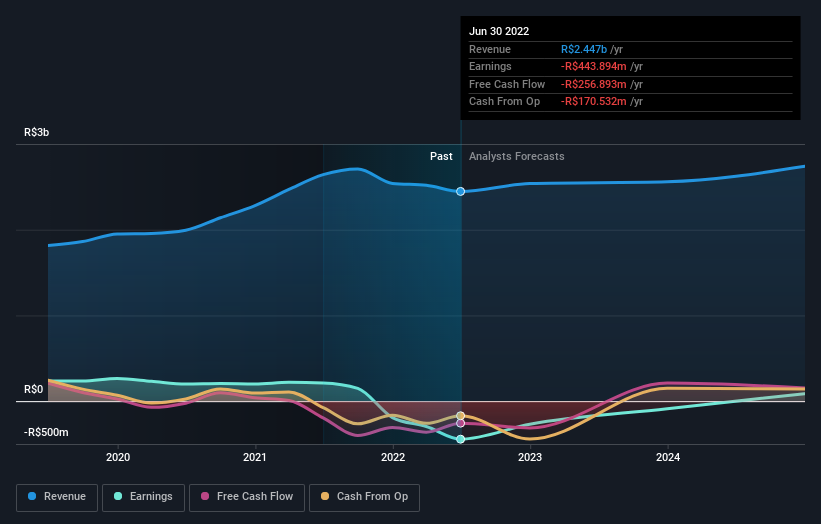Toggle the Free Cash Flow legend button
Screen dimensions: 821x524
[247, 497]
